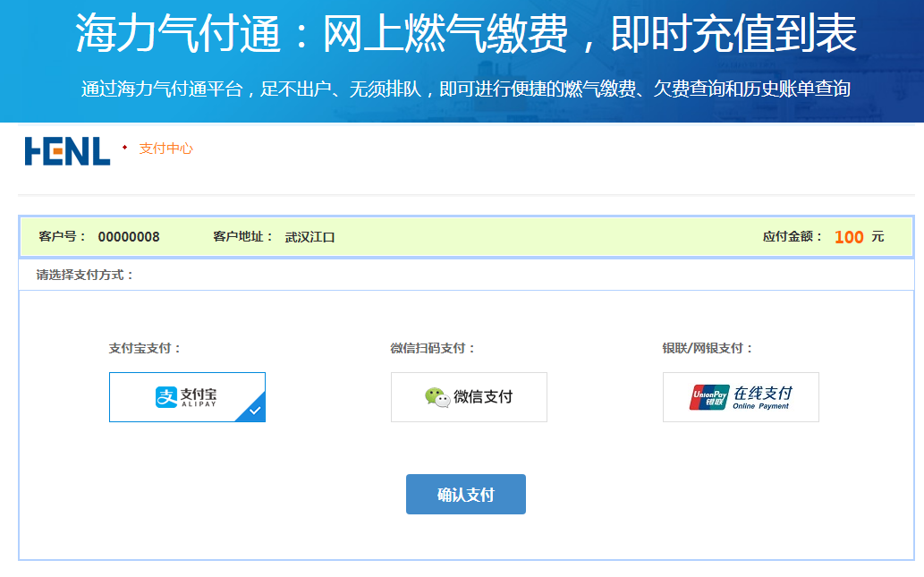Click the 海力气付通 banner title

click(465, 34)
